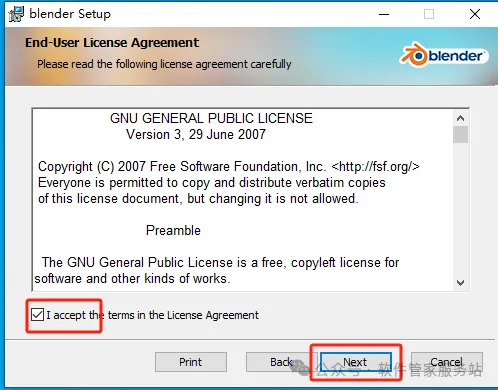Click the GNU GENERAL PUBLIC LICENSE title line
The height and width of the screenshot is (390, 498).
pyautogui.click(x=211, y=118)
